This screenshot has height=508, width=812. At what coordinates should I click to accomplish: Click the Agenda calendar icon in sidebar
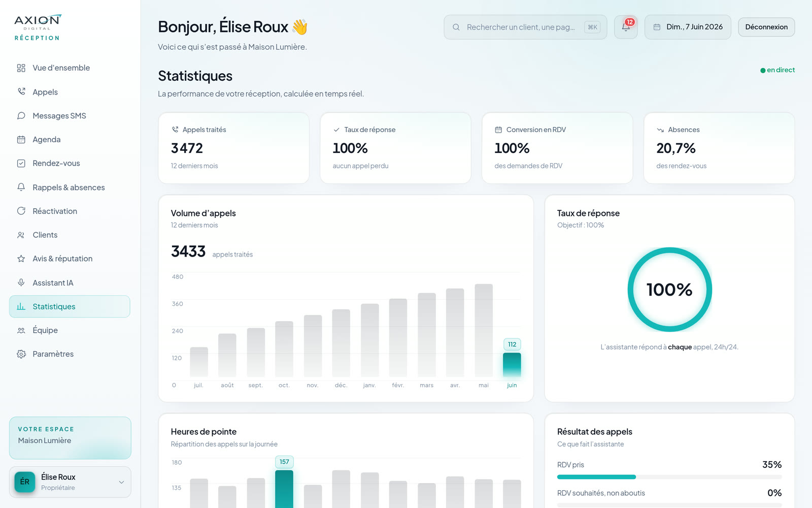(21, 140)
